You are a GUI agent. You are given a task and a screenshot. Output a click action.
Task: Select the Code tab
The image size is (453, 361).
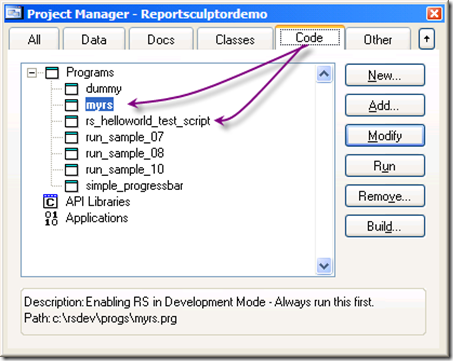pos(310,37)
